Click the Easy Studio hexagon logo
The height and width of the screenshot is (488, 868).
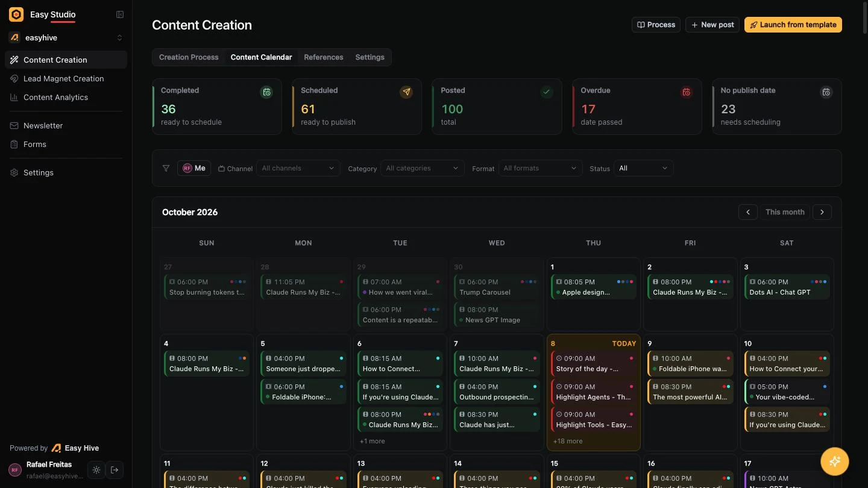(16, 14)
